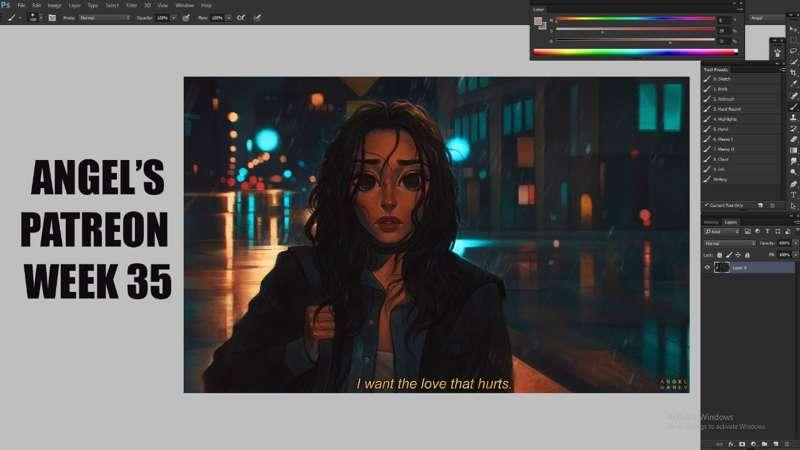Select the Brush tool in toolbar

pos(793,107)
